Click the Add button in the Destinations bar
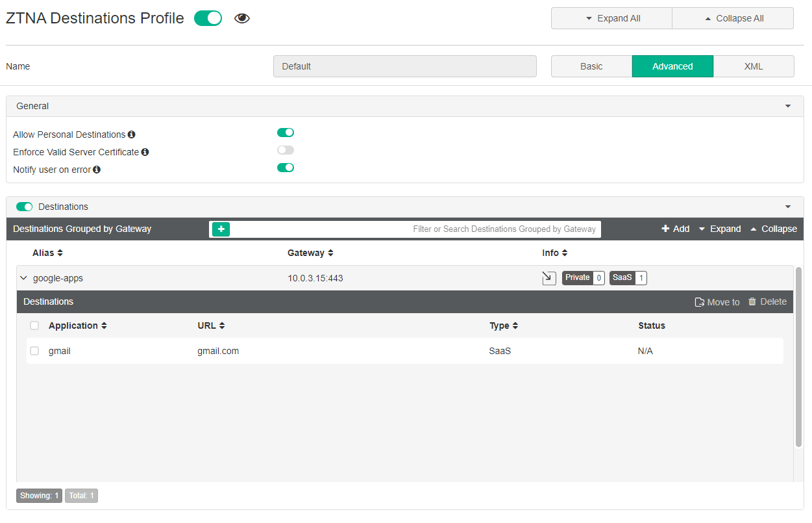Image resolution: width=812 pixels, height=523 pixels. coord(675,229)
